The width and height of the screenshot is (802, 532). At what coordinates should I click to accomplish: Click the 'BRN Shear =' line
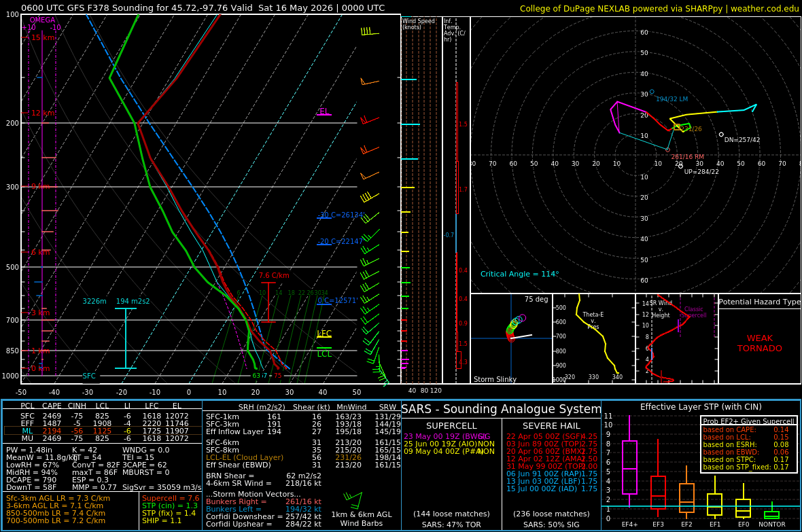[x=264, y=476]
